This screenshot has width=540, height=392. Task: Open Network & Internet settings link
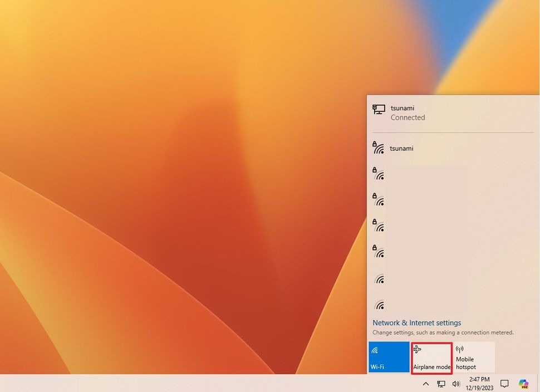pyautogui.click(x=417, y=323)
